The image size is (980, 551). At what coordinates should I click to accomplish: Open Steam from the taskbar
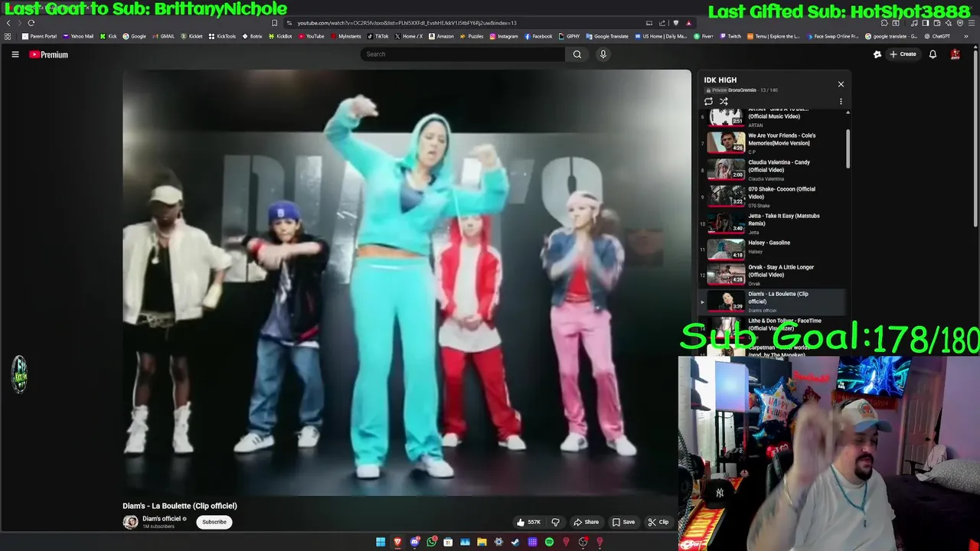[515, 542]
